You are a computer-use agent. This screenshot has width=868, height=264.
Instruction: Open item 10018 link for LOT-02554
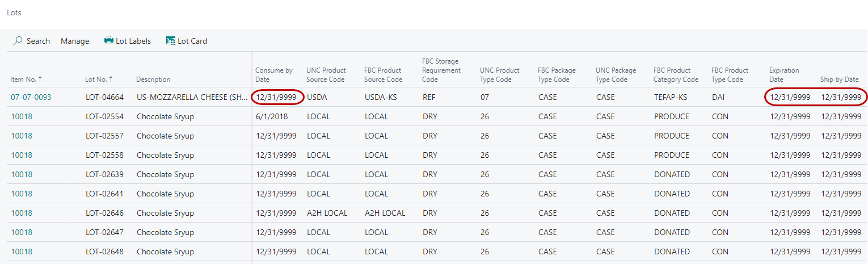22,116
